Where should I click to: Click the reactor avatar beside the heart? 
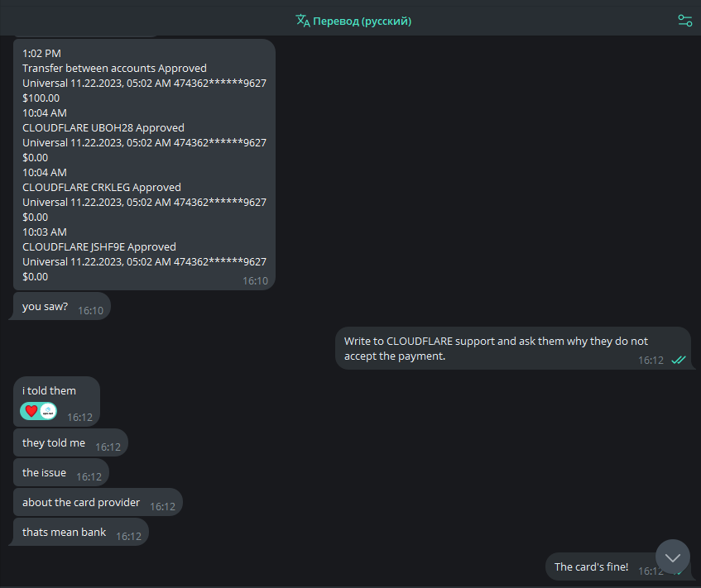pos(48,411)
